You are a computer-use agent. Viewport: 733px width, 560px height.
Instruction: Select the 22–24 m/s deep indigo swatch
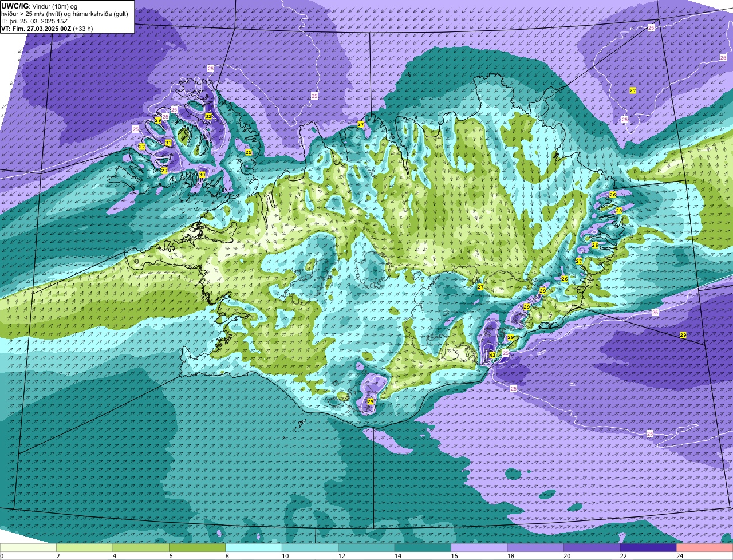(x=649, y=547)
